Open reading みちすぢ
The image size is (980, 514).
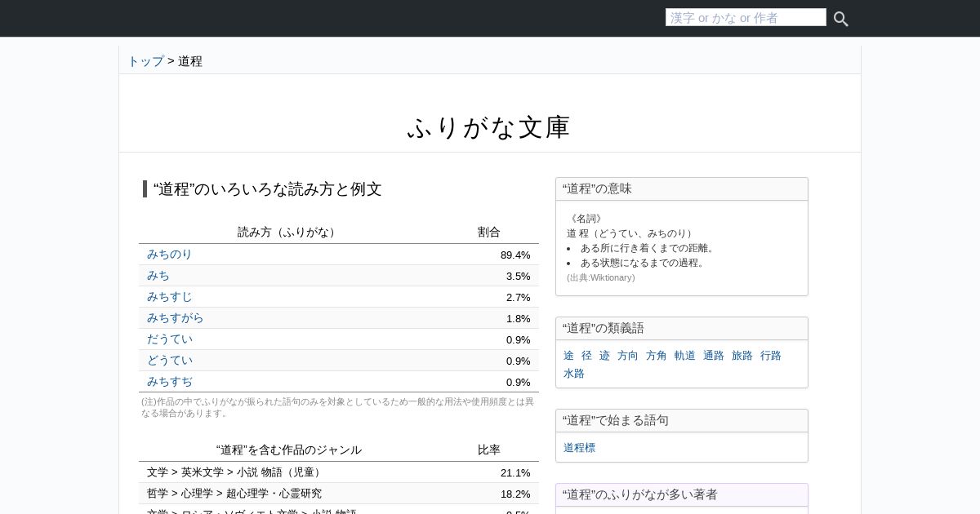pos(169,382)
